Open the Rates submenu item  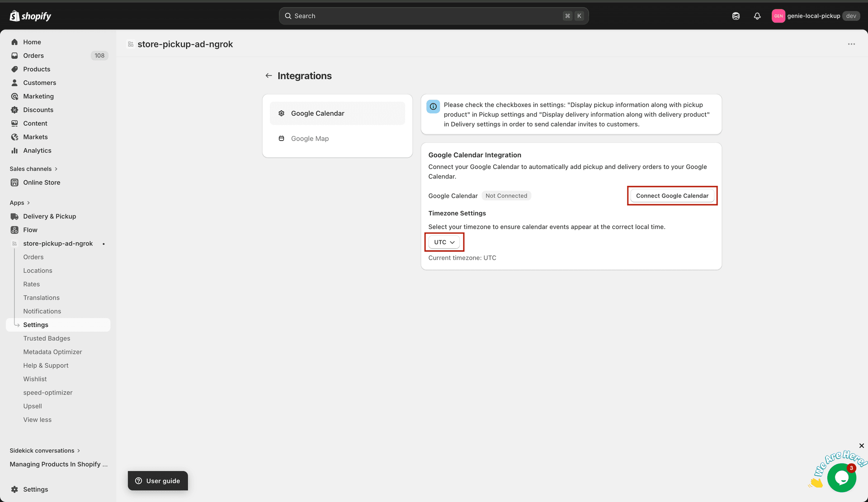[x=32, y=284]
